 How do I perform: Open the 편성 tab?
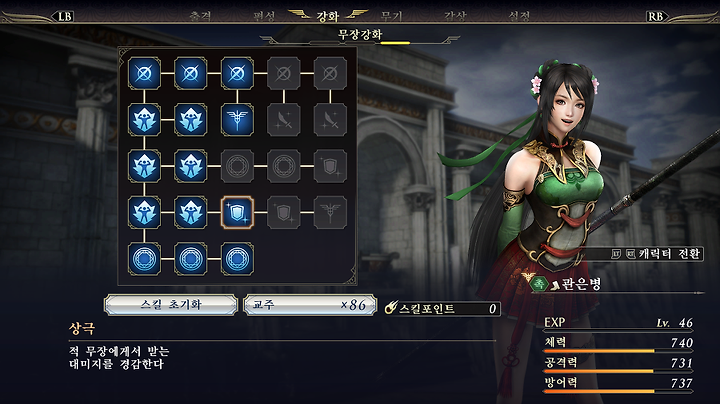pos(264,16)
